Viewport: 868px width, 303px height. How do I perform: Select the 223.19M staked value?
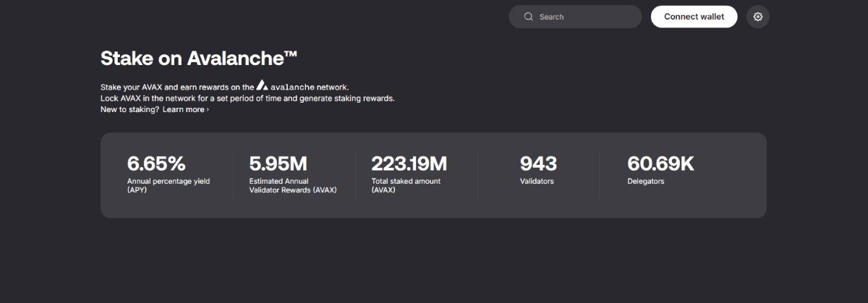pos(409,163)
